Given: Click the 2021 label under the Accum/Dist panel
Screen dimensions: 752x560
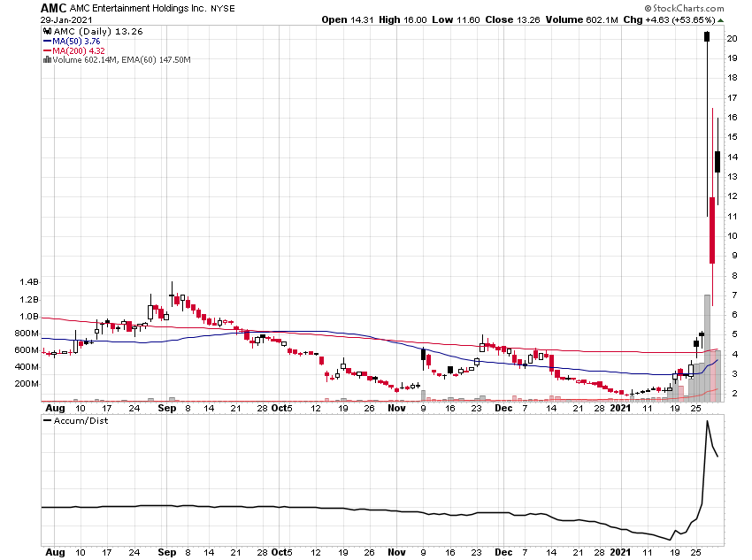Looking at the screenshot, I should pyautogui.click(x=620, y=552).
